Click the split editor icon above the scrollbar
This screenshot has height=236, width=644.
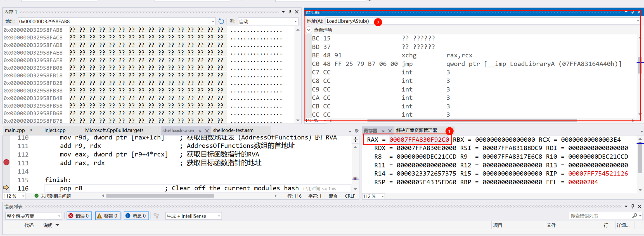355,139
